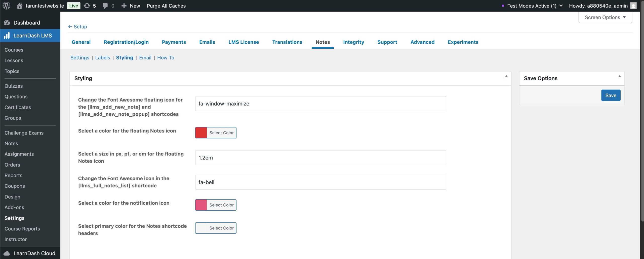Open the Emails tab
Screen dimensions: 644x259
tap(207, 42)
